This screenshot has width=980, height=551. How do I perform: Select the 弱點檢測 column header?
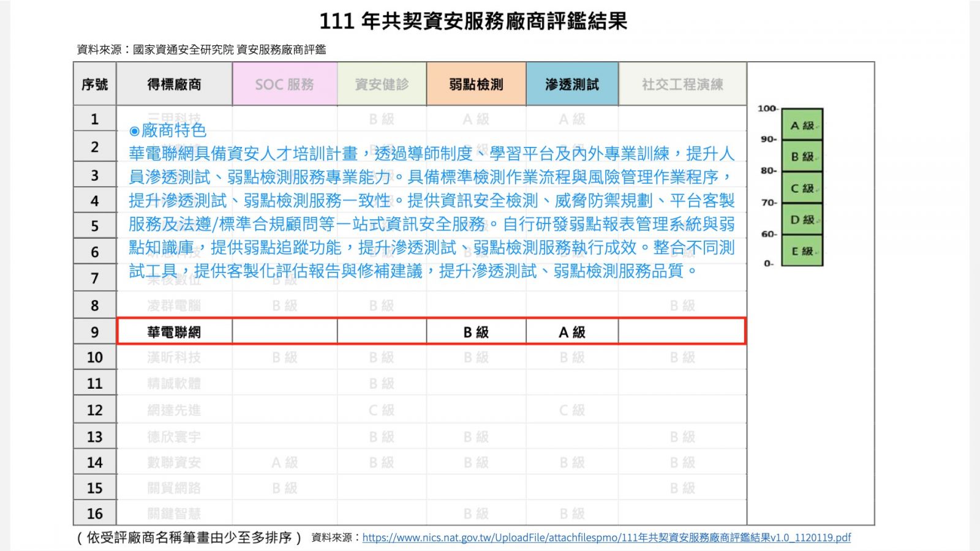click(477, 84)
